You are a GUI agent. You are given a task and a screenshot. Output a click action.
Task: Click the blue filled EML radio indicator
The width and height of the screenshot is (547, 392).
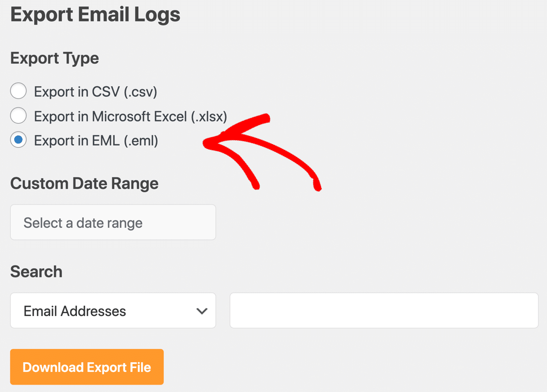pos(18,140)
